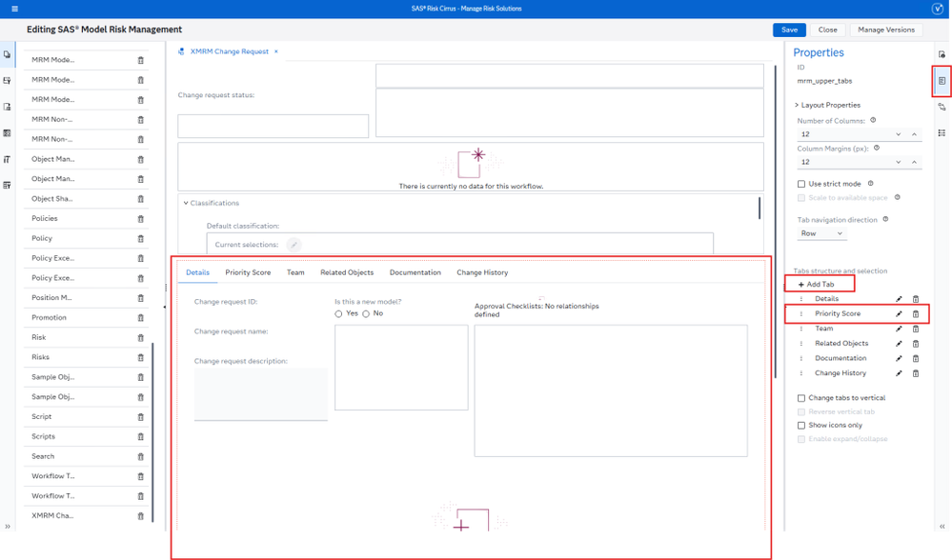This screenshot has height=560, width=952.
Task: Select No for Is this a new model
Action: coord(366,313)
